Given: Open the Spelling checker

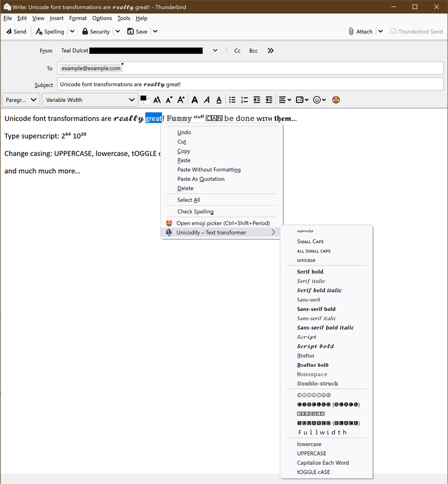Looking at the screenshot, I should click(50, 31).
